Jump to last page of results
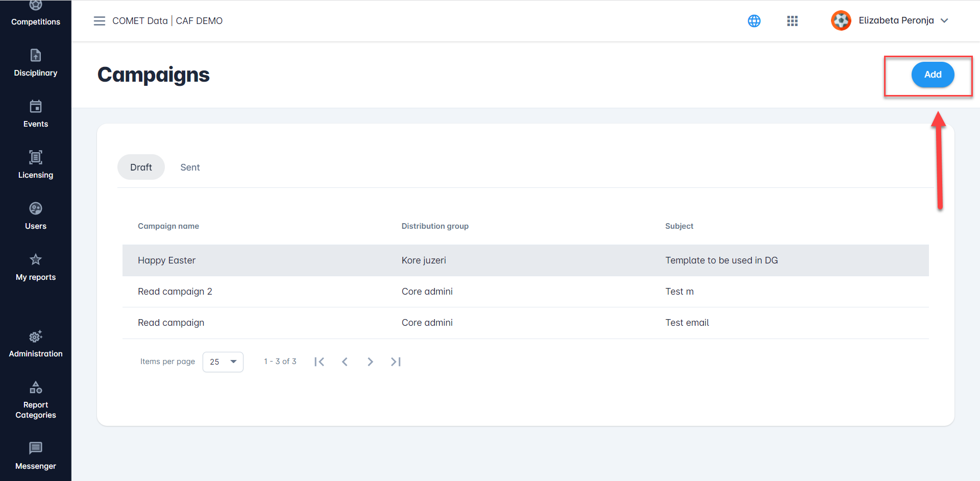Viewport: 980px width, 481px height. tap(396, 362)
